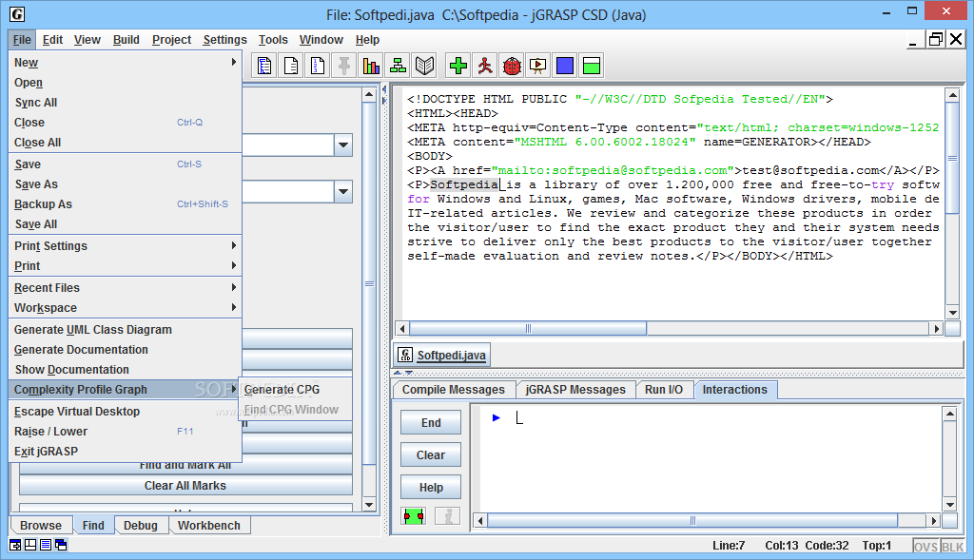Click the jGRASP G logo in title bar
This screenshot has width=974, height=560.
(17, 14)
